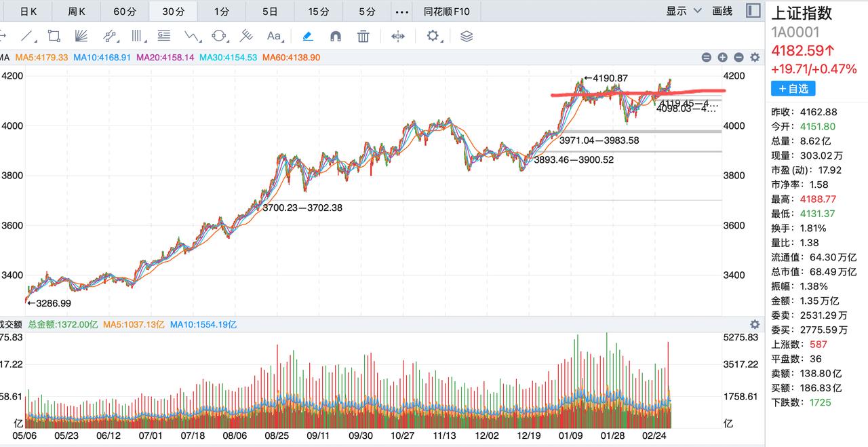Click the minus-circle zoom out icon
The height and width of the screenshot is (447, 868).
pyautogui.click(x=738, y=58)
